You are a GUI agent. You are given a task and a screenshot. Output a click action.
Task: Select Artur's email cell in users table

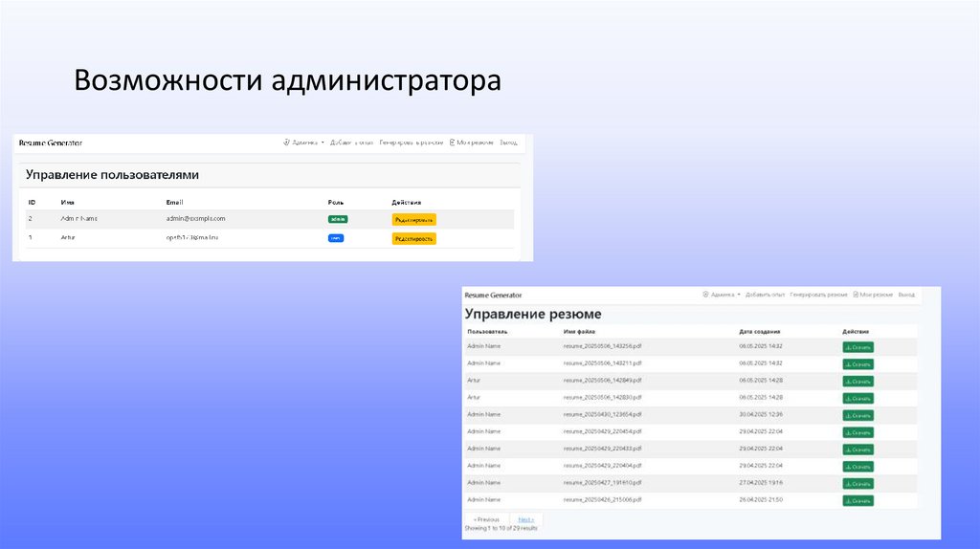pyautogui.click(x=191, y=237)
